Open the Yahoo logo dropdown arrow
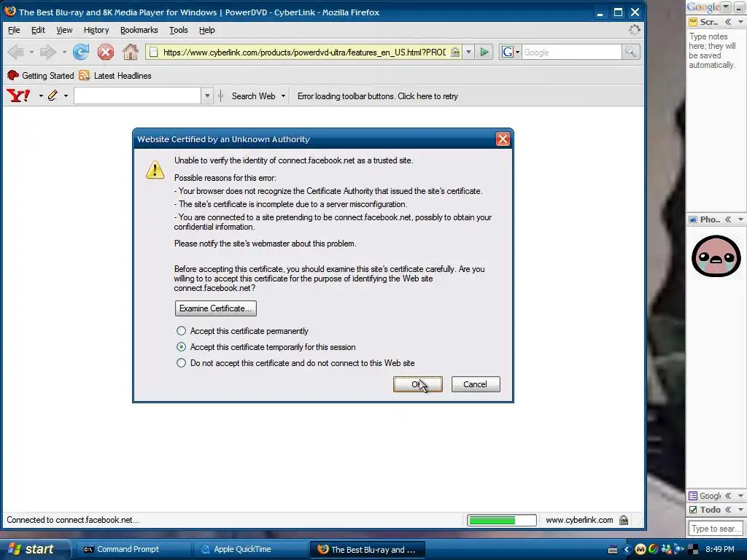This screenshot has height=560, width=747. pyautogui.click(x=41, y=96)
